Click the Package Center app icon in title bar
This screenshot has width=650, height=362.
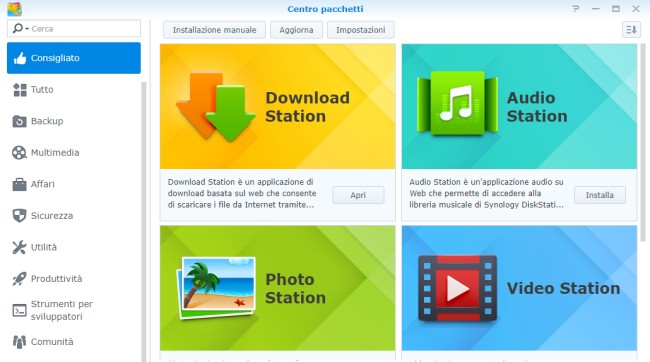[15, 9]
